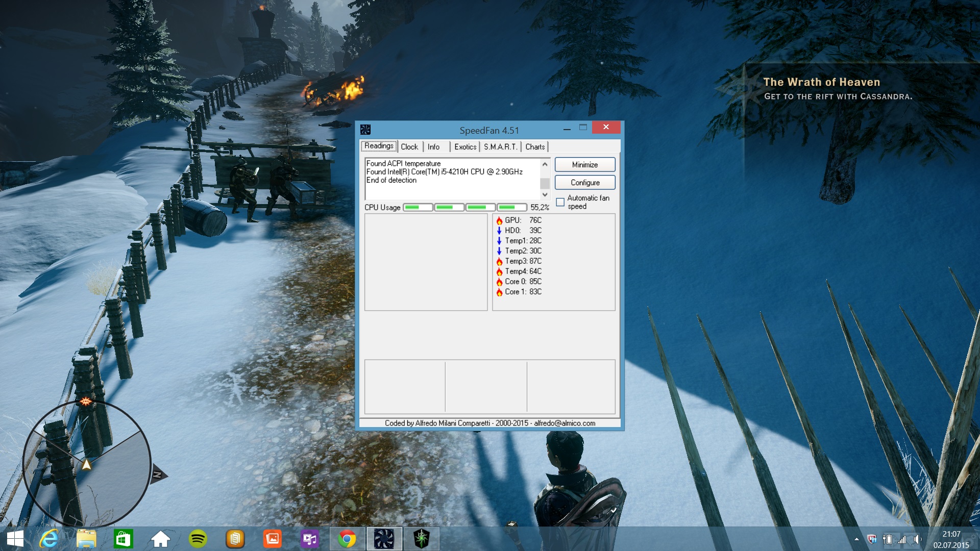Click Temp4 64C reading
The width and height of the screenshot is (980, 551).
[523, 271]
